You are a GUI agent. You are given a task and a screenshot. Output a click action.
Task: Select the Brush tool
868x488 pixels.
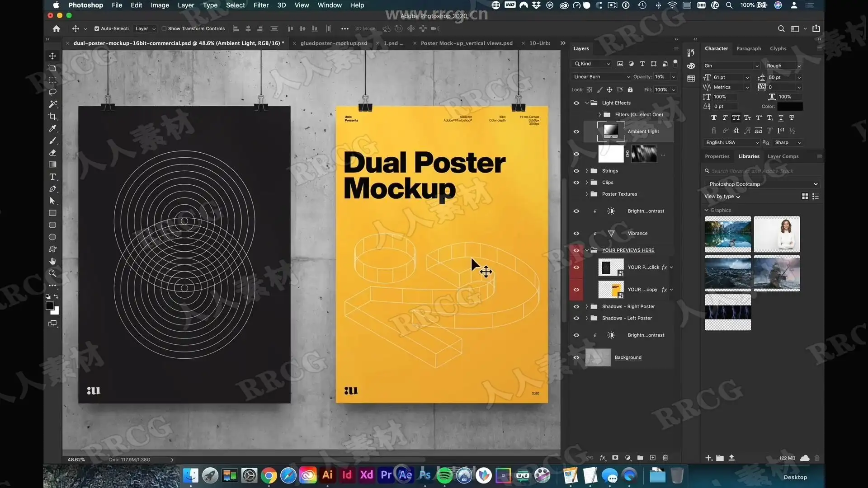(52, 141)
